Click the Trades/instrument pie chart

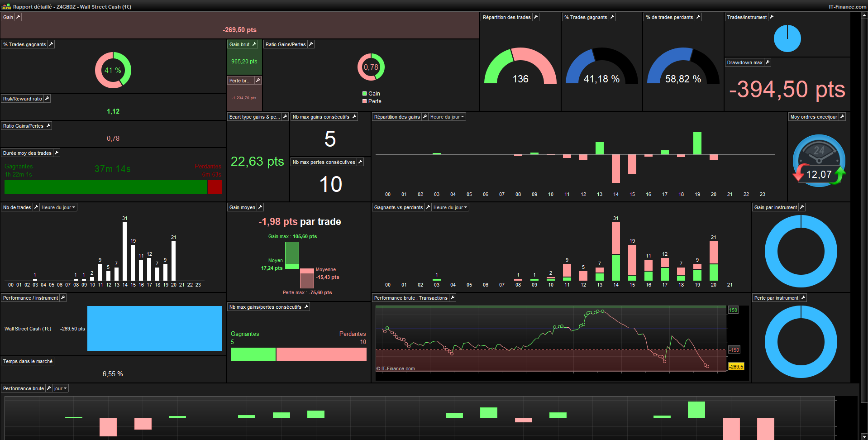click(x=787, y=38)
